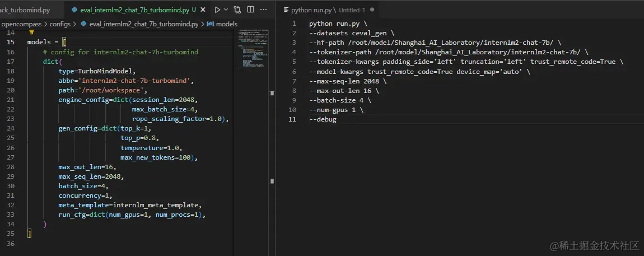The height and width of the screenshot is (256, 644).
Task: Click the --model-kwargs line
Action: click(x=419, y=72)
